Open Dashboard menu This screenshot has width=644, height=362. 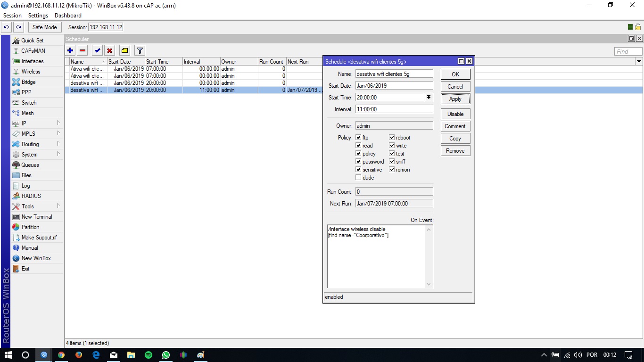click(68, 16)
